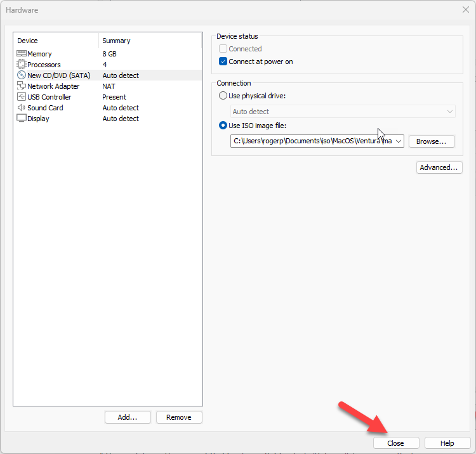Select the Network Adapter icon
476x454 pixels.
[x=21, y=86]
